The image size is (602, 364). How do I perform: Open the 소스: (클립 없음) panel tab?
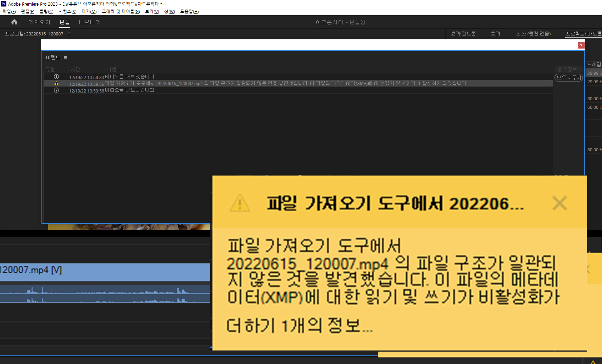[533, 34]
